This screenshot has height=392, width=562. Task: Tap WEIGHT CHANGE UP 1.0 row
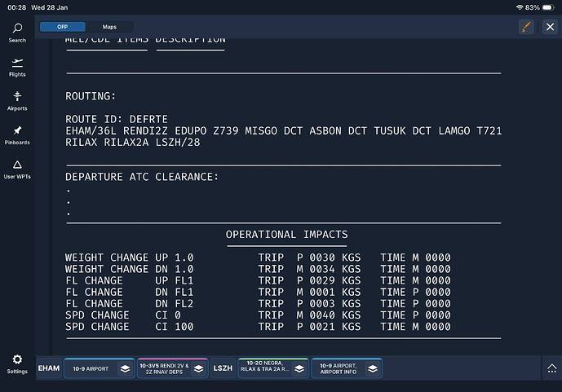[258, 258]
